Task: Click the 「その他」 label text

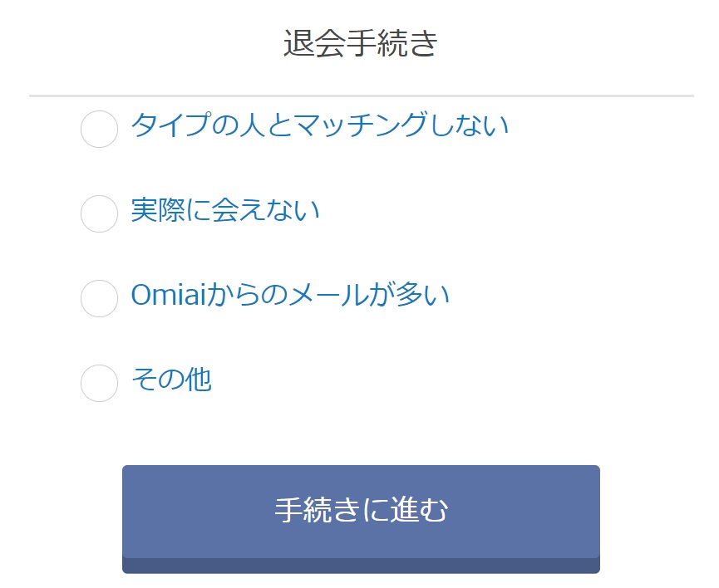Action: (x=172, y=379)
